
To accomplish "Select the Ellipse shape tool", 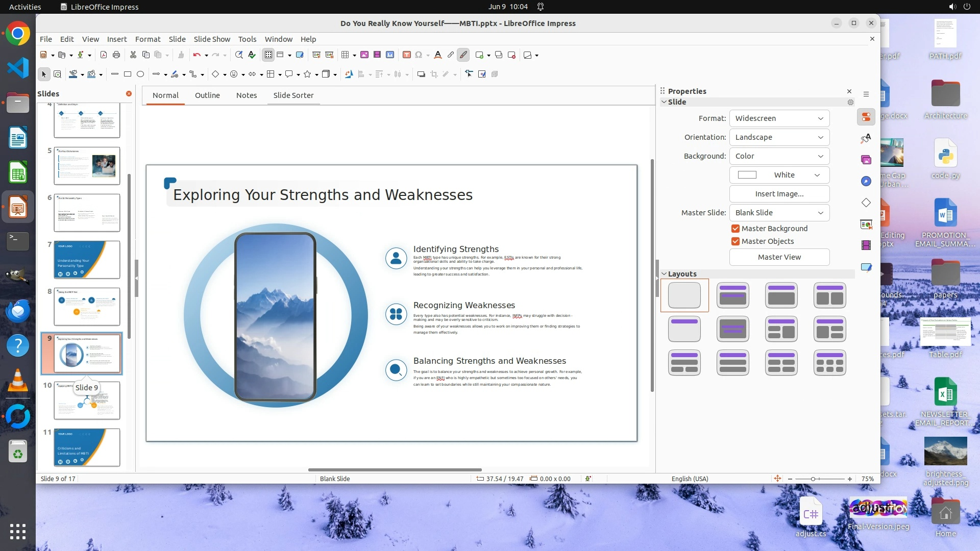I will 140,74.
